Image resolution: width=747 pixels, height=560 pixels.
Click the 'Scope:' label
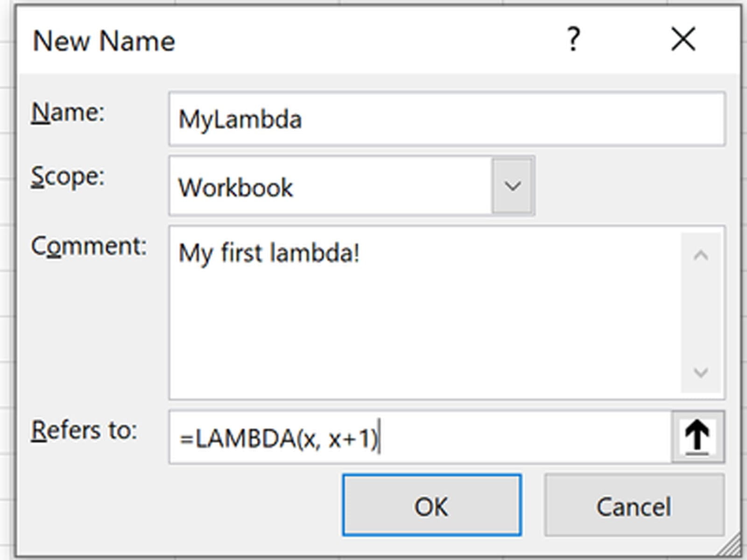pos(68,177)
